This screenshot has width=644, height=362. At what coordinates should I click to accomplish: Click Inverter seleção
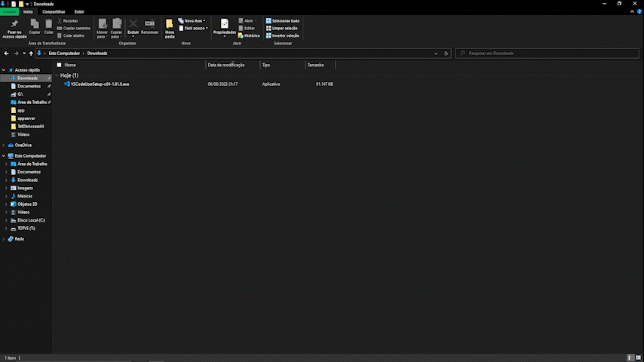click(283, 35)
